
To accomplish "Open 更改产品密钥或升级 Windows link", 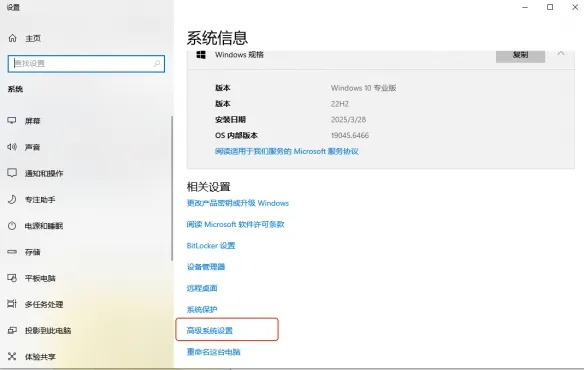I will [238, 203].
